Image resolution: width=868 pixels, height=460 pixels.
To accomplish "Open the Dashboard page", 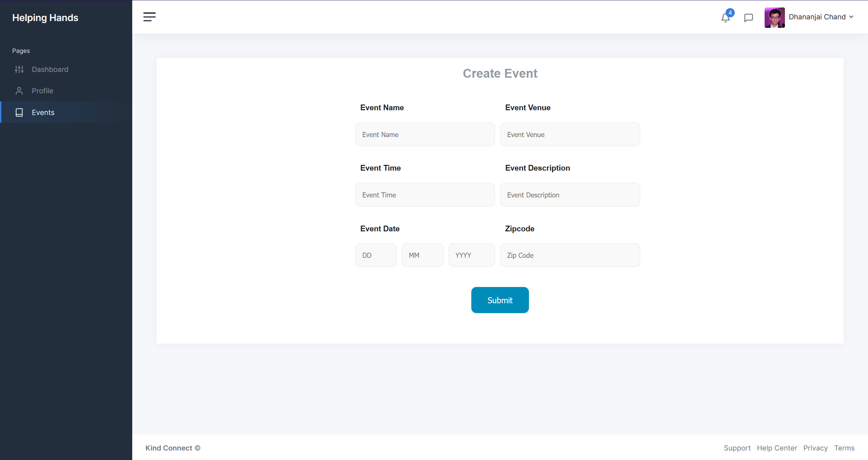I will pyautogui.click(x=50, y=70).
